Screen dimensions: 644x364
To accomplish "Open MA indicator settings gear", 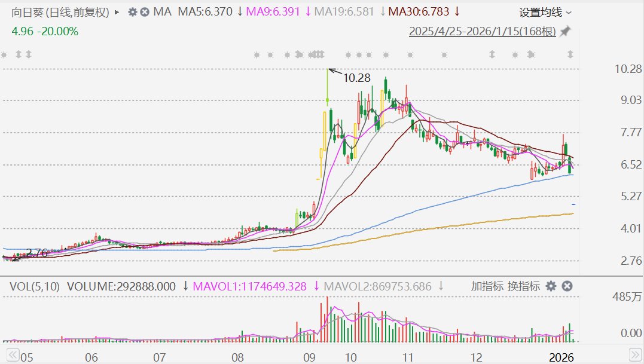I will pos(133,12).
